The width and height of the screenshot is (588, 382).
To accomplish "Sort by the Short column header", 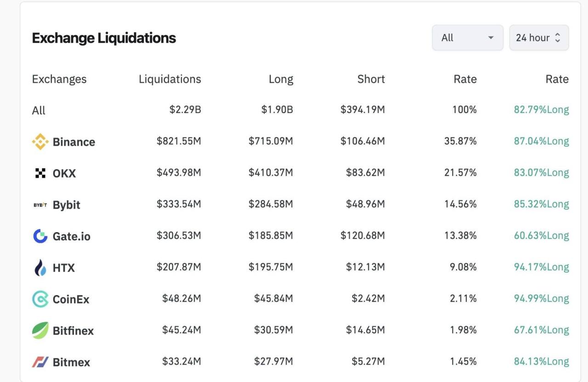I will (371, 79).
